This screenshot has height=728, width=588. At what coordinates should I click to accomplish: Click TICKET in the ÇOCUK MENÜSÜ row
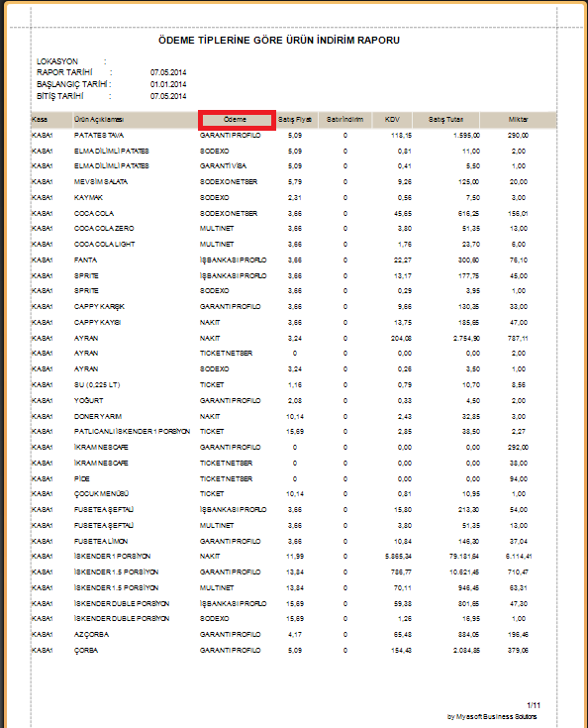point(212,493)
